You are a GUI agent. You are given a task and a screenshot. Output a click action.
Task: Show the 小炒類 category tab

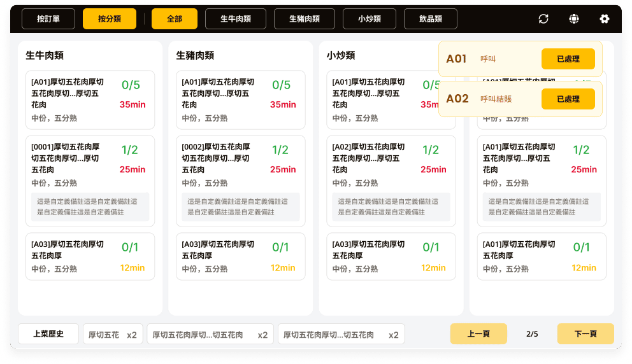[370, 19]
